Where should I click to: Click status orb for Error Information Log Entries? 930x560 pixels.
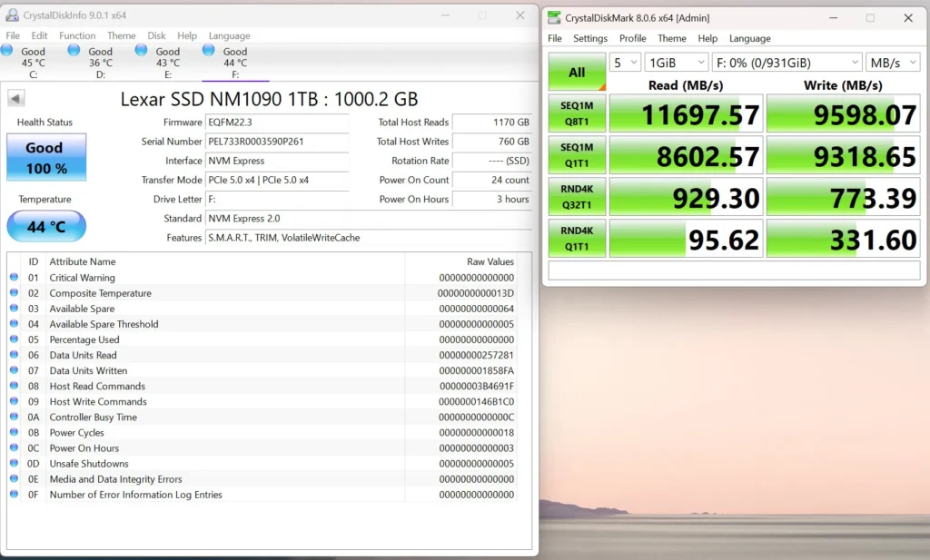click(x=15, y=494)
